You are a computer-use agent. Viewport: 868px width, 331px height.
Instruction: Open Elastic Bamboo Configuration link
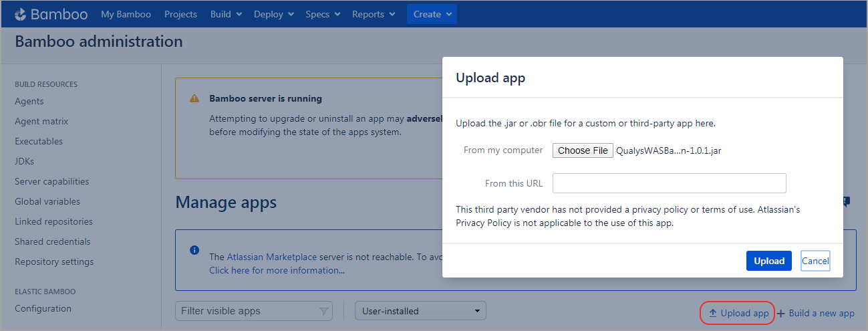[x=43, y=308]
